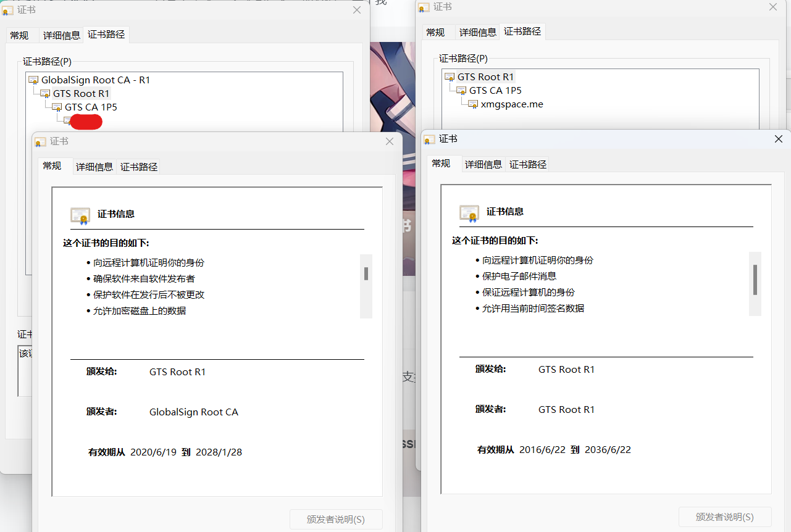
Task: Click certificate icon beside xmgspace.me
Action: [473, 104]
